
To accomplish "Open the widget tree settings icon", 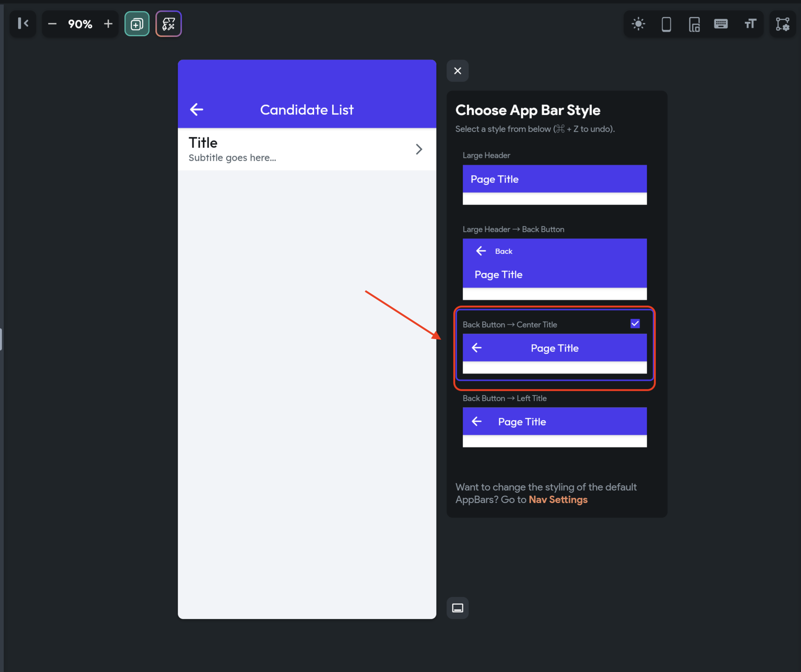I will pos(783,24).
